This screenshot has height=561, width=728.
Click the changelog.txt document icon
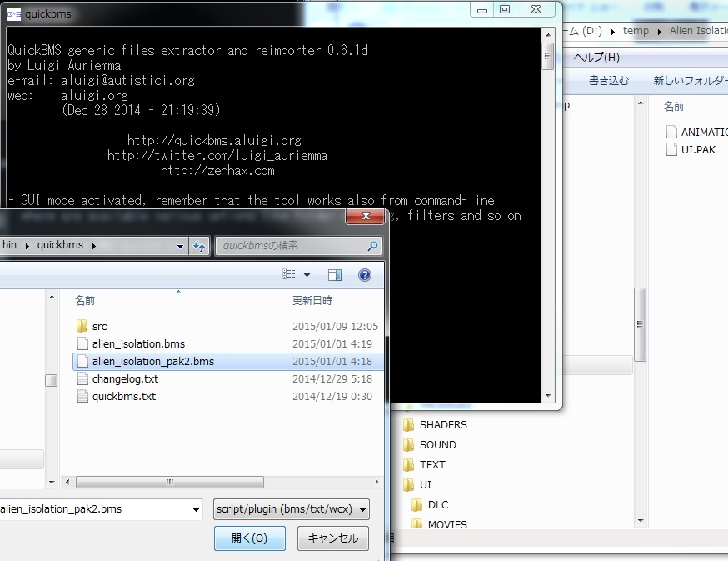pyautogui.click(x=82, y=378)
